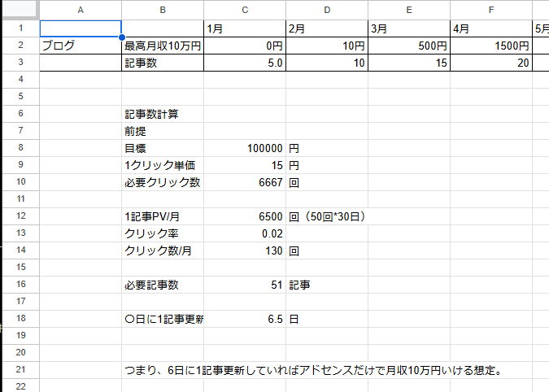
Task: Select the 記事数 cell in row 3
Action: pyautogui.click(x=163, y=63)
